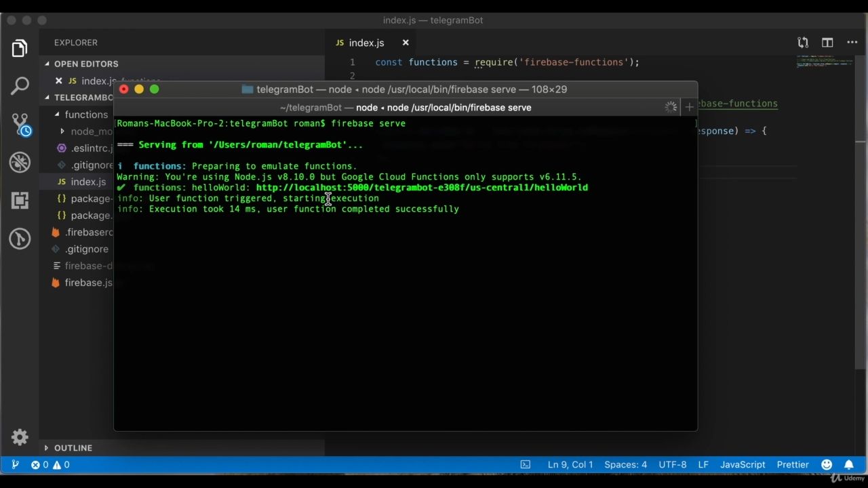The height and width of the screenshot is (488, 868).
Task: Open index.js in the file tree
Action: pos(87,182)
